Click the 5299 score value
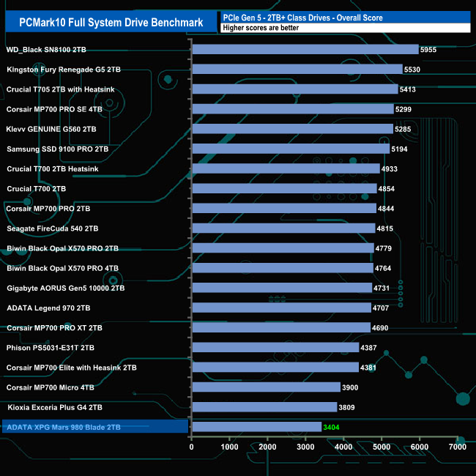The width and height of the screenshot is (476, 476). (404, 109)
